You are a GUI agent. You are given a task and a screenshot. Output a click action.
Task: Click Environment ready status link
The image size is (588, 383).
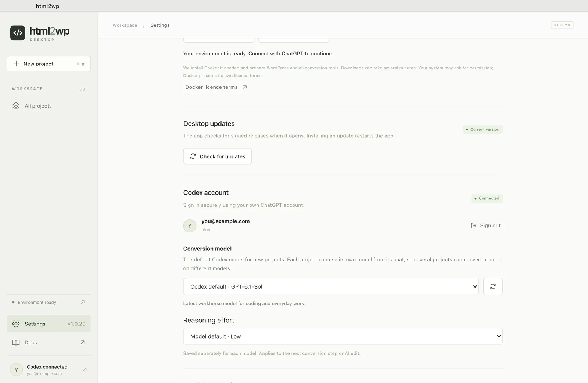point(49,302)
